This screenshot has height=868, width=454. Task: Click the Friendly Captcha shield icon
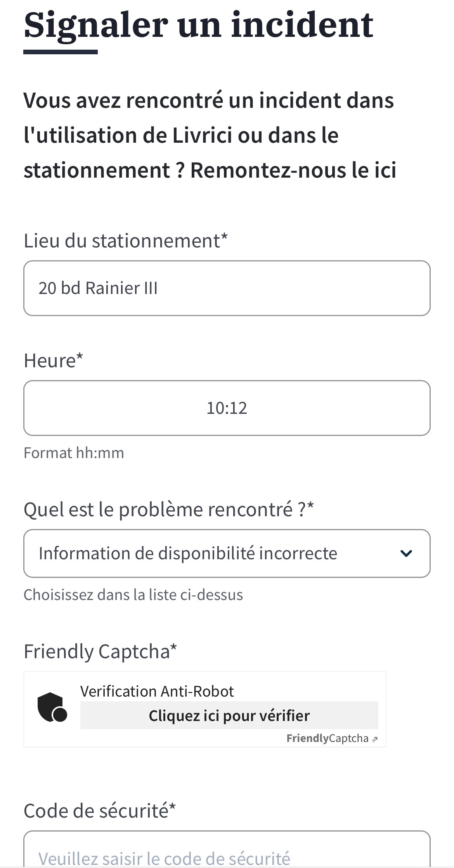[52, 707]
